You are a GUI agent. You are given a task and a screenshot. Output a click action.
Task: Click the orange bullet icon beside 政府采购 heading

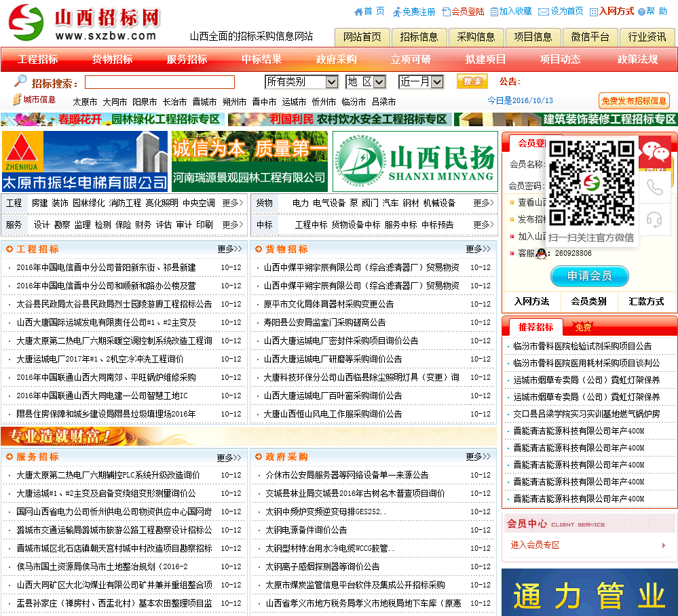(259, 457)
